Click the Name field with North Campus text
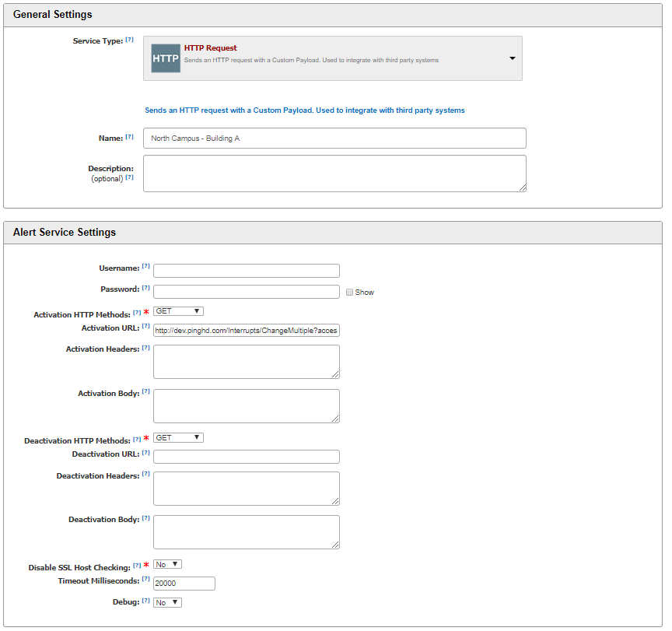Viewport: 672px width, 631px height. pos(334,138)
